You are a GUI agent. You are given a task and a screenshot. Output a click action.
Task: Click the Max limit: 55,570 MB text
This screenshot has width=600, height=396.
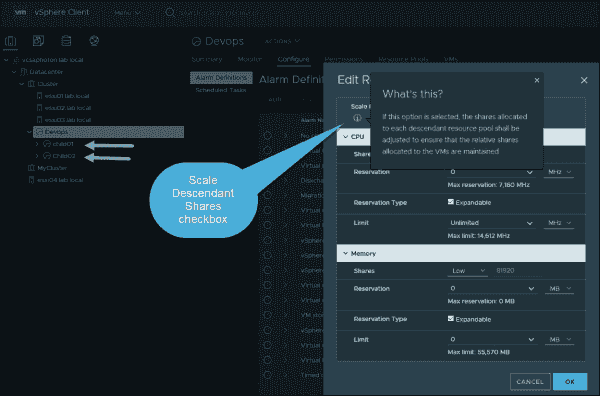coord(478,352)
